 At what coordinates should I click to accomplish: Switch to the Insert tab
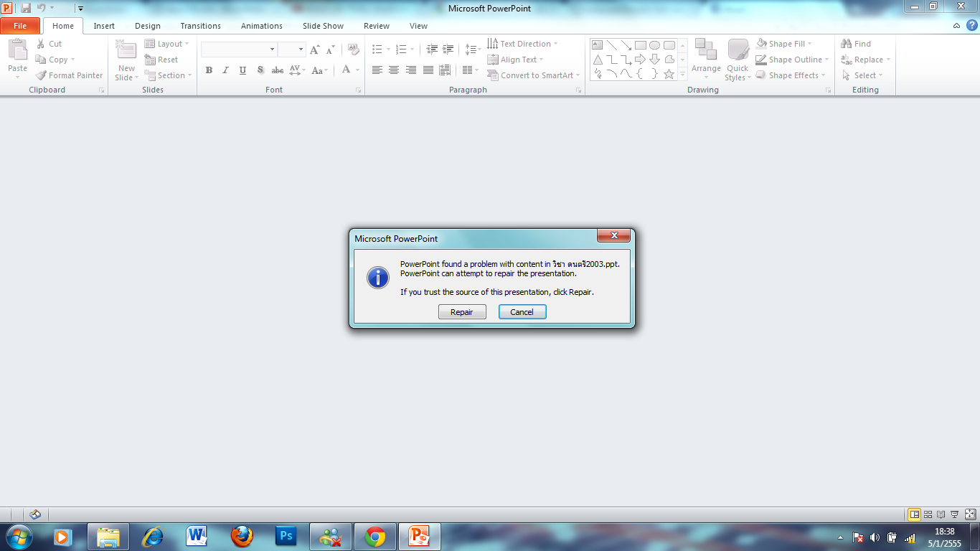point(104,26)
